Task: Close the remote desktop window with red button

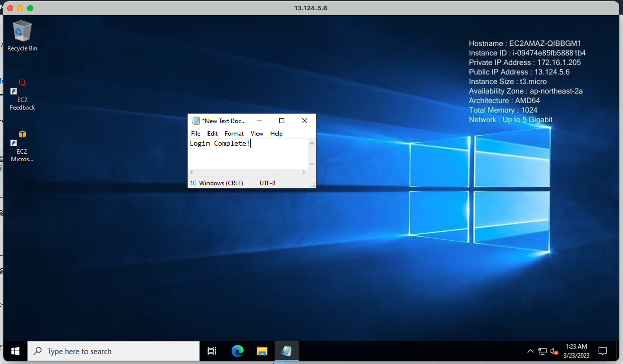Action: [10, 8]
